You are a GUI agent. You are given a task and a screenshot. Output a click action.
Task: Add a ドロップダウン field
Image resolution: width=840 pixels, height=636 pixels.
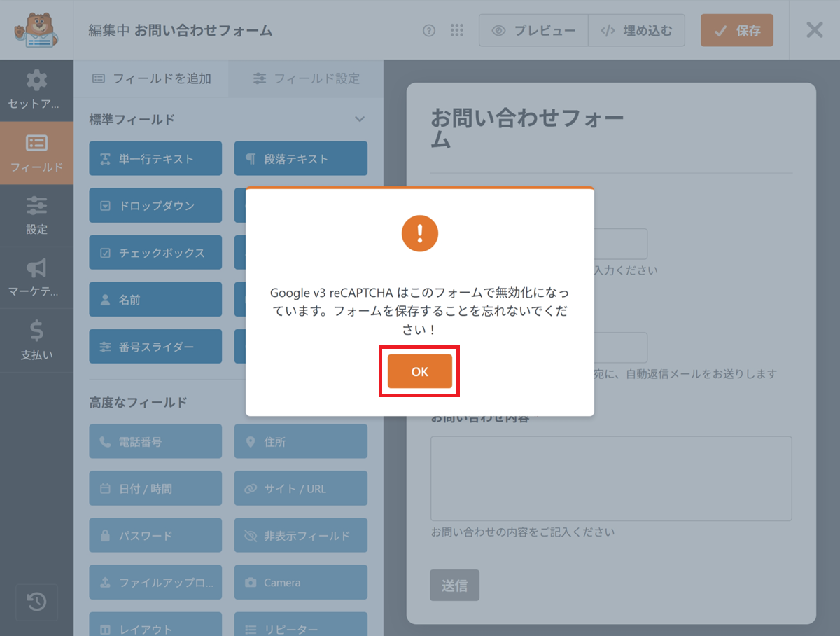coord(155,206)
